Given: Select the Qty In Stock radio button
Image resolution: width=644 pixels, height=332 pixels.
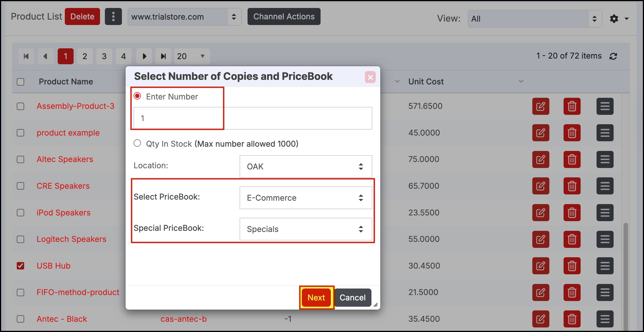Looking at the screenshot, I should click(137, 143).
